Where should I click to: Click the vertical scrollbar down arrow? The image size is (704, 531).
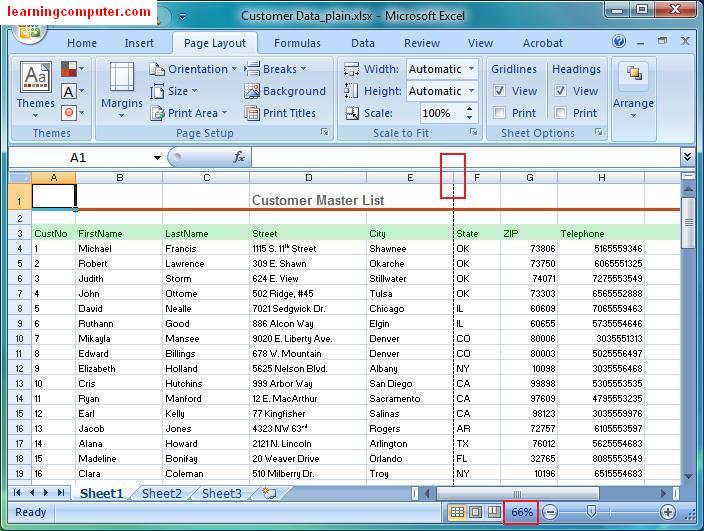688,476
